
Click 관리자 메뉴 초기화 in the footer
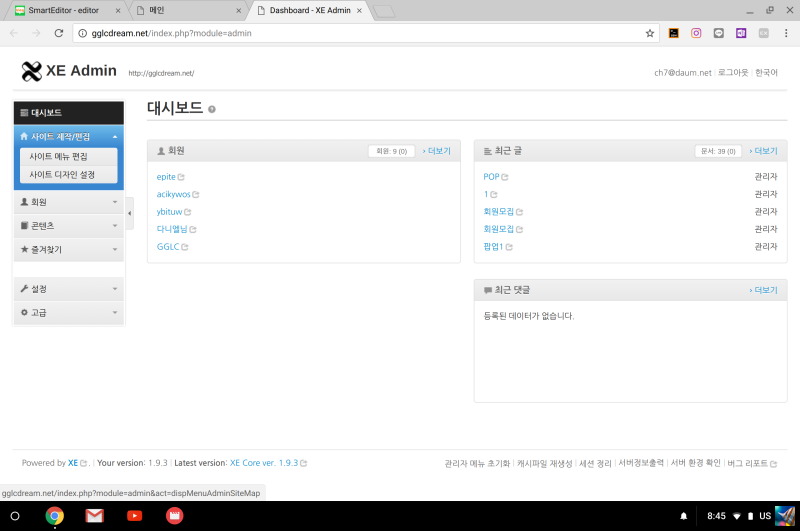(x=477, y=463)
